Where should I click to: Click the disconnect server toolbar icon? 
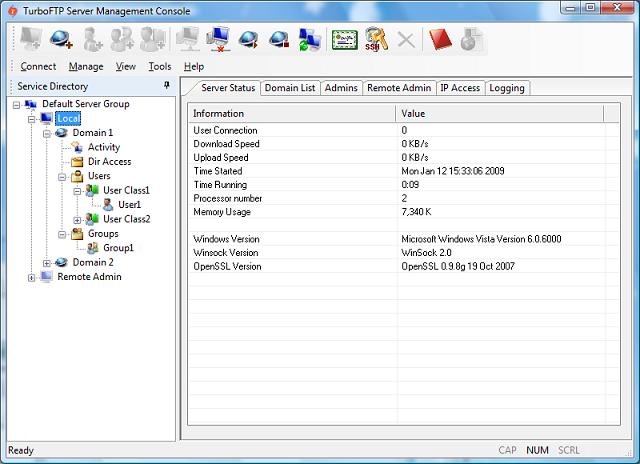pyautogui.click(x=219, y=39)
